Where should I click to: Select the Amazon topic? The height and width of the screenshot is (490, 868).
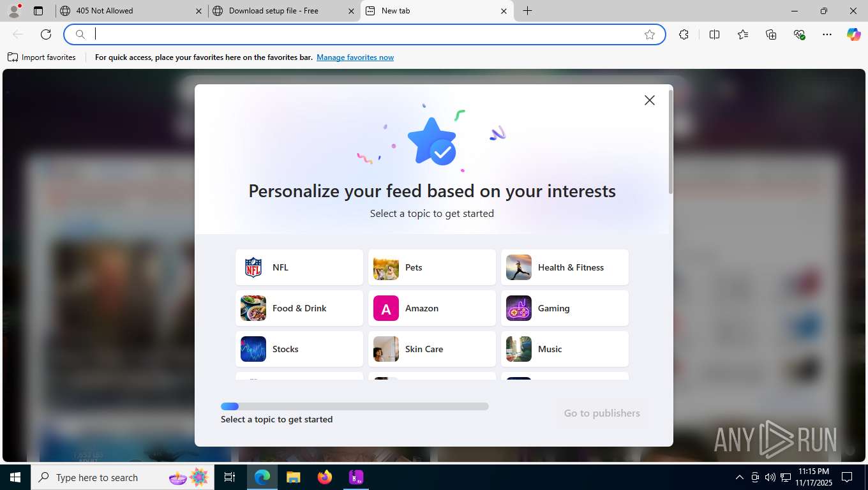tap(432, 308)
